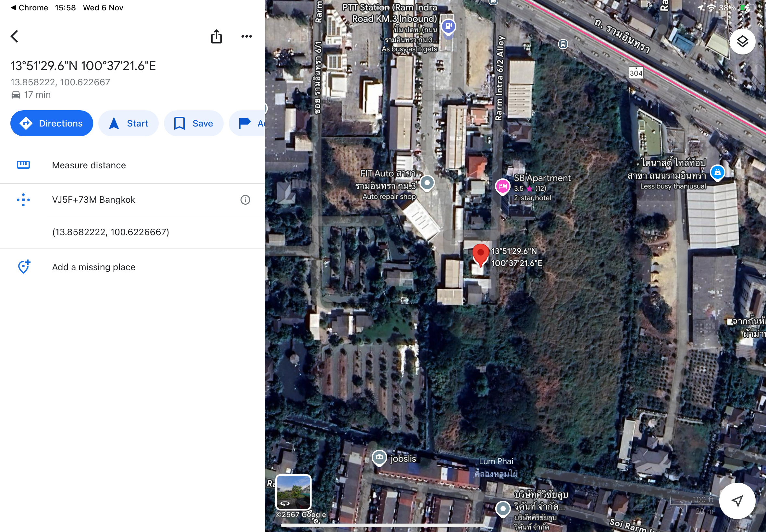
Task: Open the three-dot more options menu
Action: [246, 36]
